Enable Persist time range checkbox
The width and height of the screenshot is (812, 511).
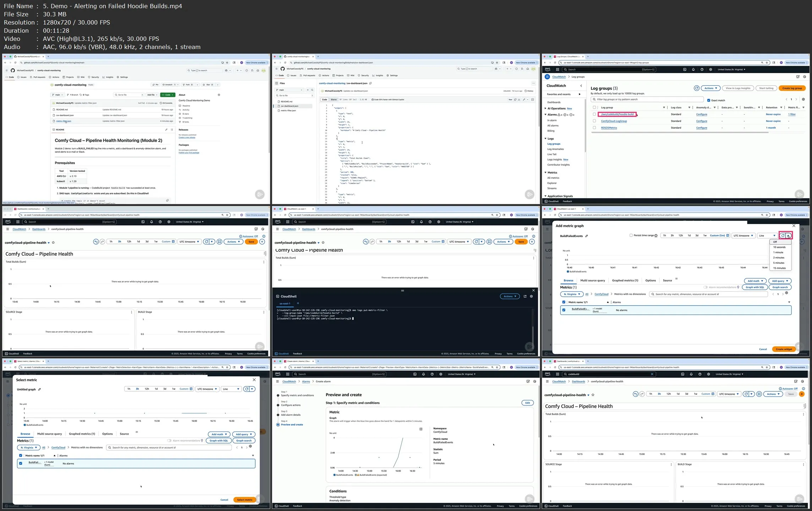631,235
